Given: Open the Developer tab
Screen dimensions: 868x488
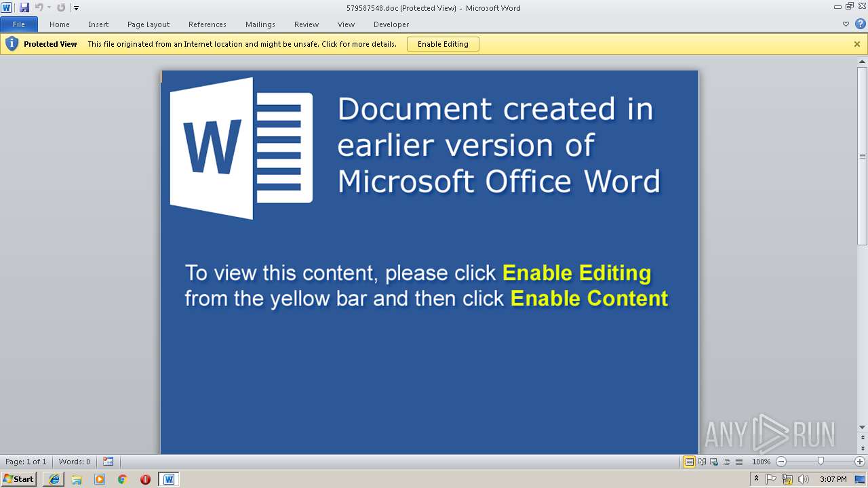Looking at the screenshot, I should click(x=391, y=24).
